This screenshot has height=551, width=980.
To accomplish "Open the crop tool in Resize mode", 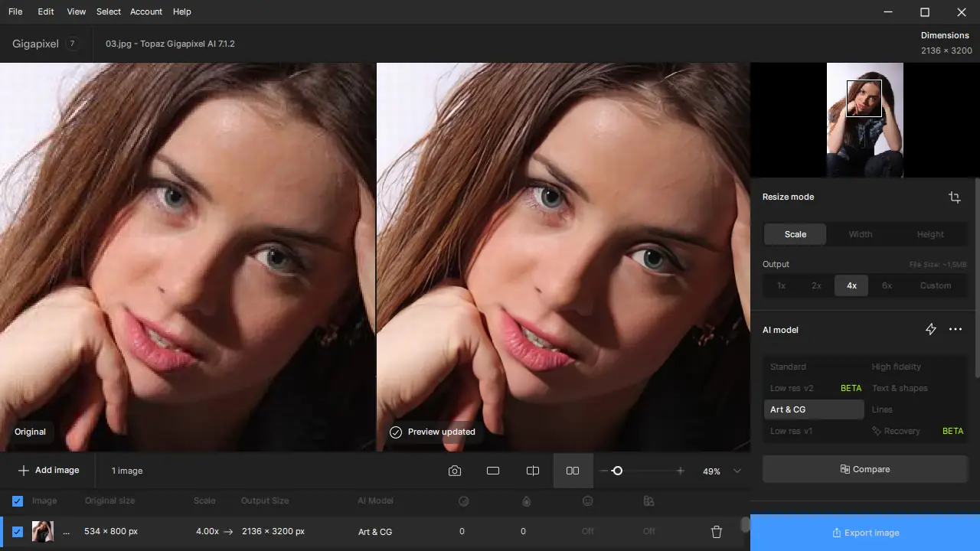I will pyautogui.click(x=955, y=197).
